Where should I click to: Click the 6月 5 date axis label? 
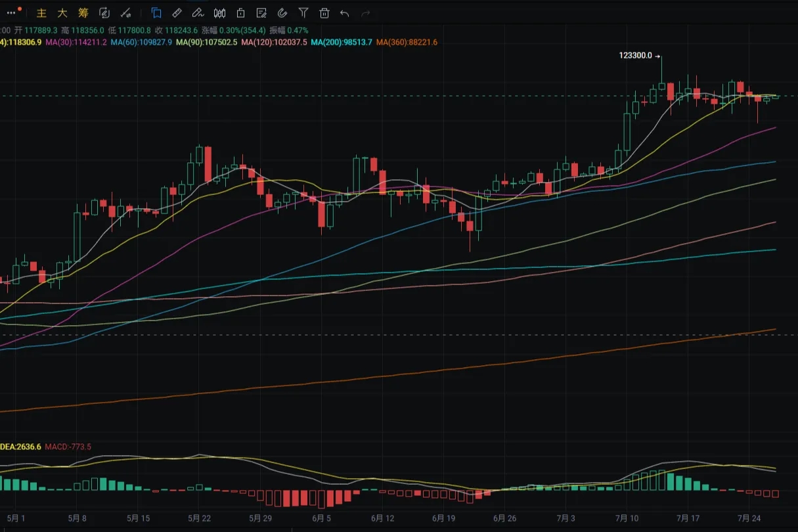322,518
